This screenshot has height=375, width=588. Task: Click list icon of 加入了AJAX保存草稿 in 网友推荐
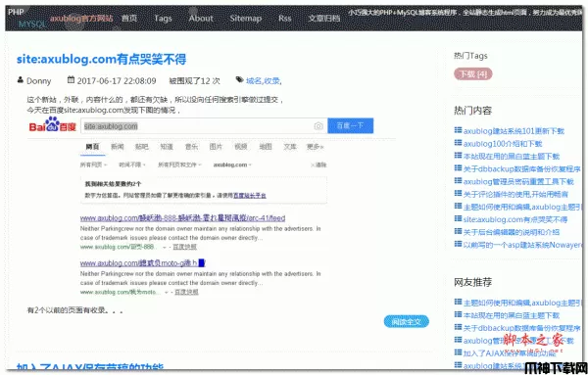pos(458,352)
